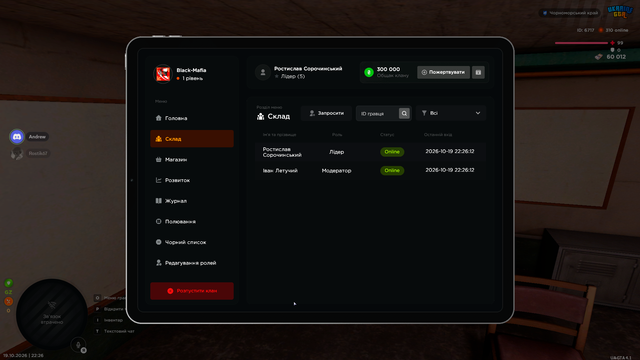Click the search magnifier button
The image size is (640, 360).
pos(404,113)
